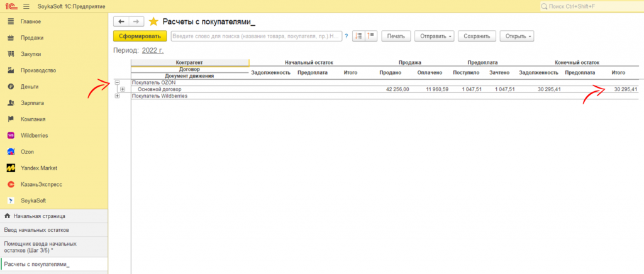Open the Yandex.Market sidebar section
The width and height of the screenshot is (644, 274).
[38, 168]
